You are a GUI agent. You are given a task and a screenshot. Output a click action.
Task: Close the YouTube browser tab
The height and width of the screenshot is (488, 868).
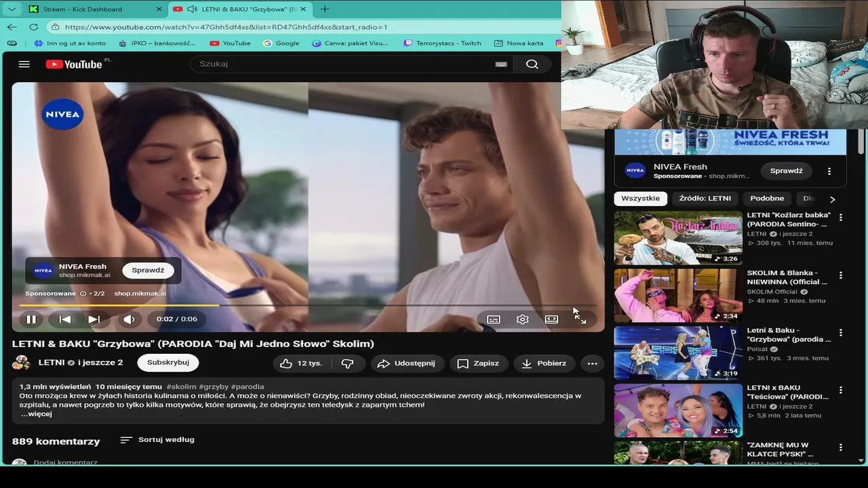(303, 9)
